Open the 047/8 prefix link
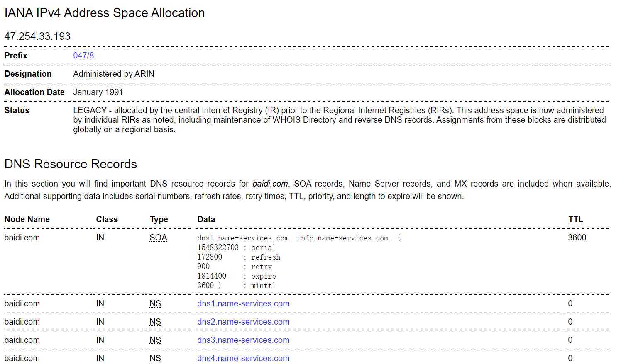 coord(83,56)
